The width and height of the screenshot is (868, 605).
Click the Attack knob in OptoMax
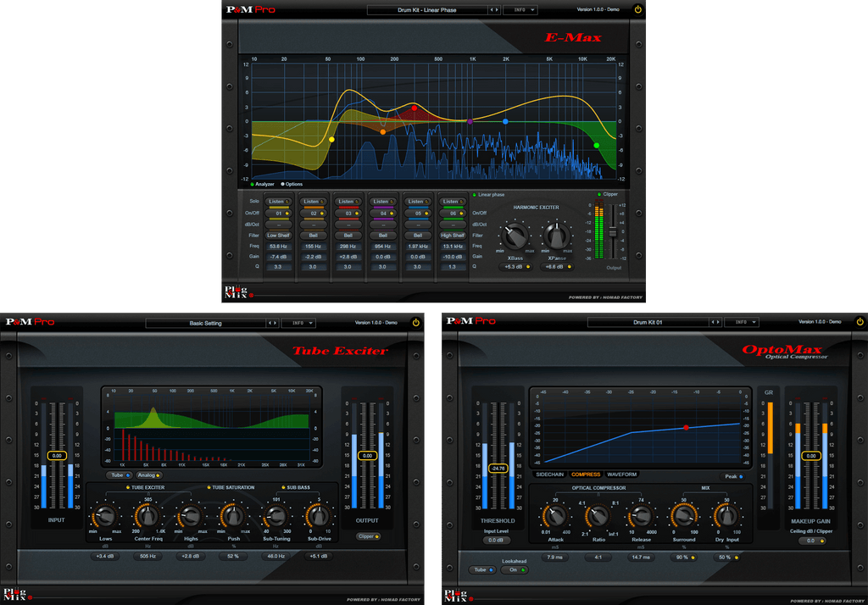point(555,517)
